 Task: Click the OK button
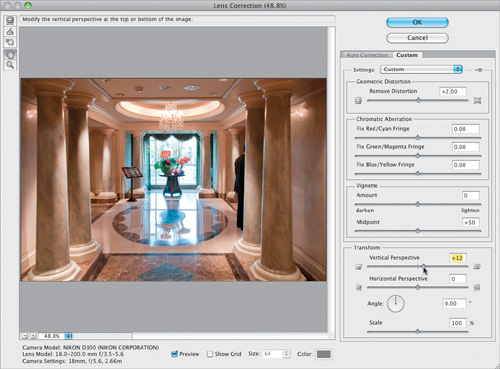tap(417, 22)
